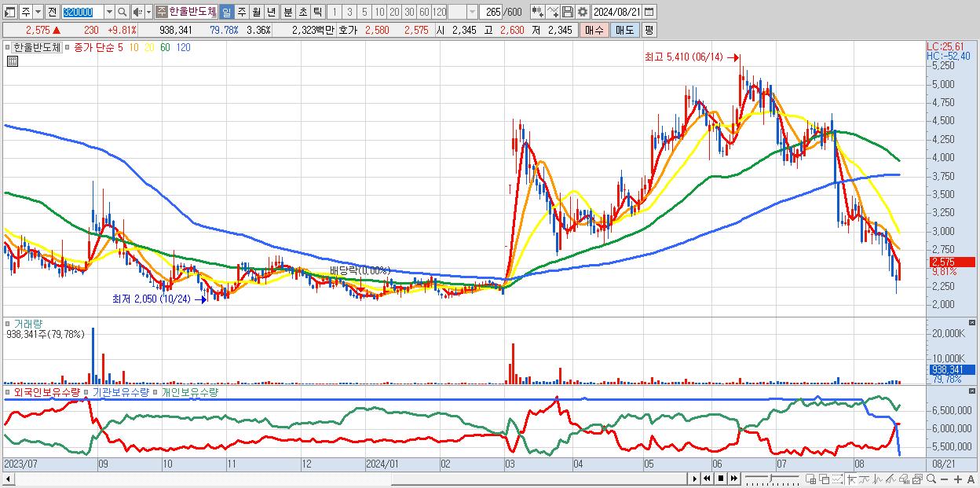Click the candlestick chart type icon
This screenshot has width=980, height=488.
click(537, 12)
